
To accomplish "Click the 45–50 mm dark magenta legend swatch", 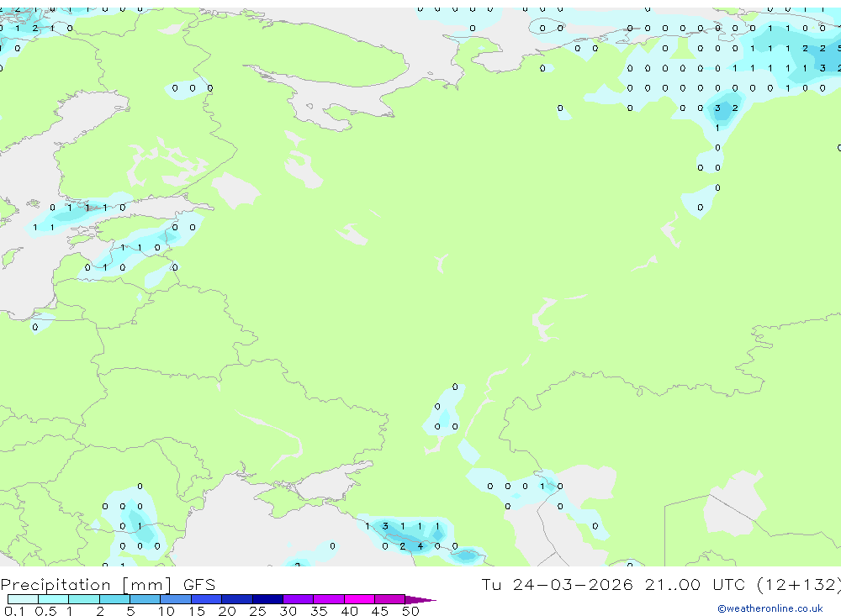I will coord(389,599).
